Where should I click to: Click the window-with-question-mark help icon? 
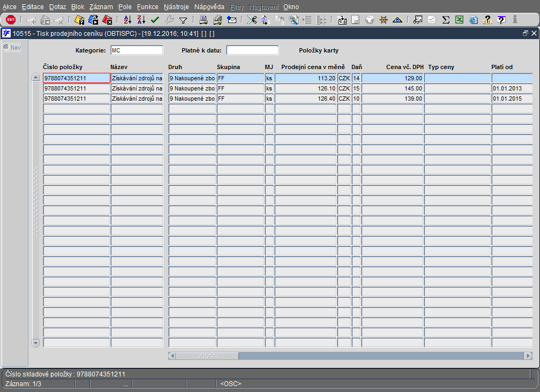pyautogui.click(x=501, y=20)
